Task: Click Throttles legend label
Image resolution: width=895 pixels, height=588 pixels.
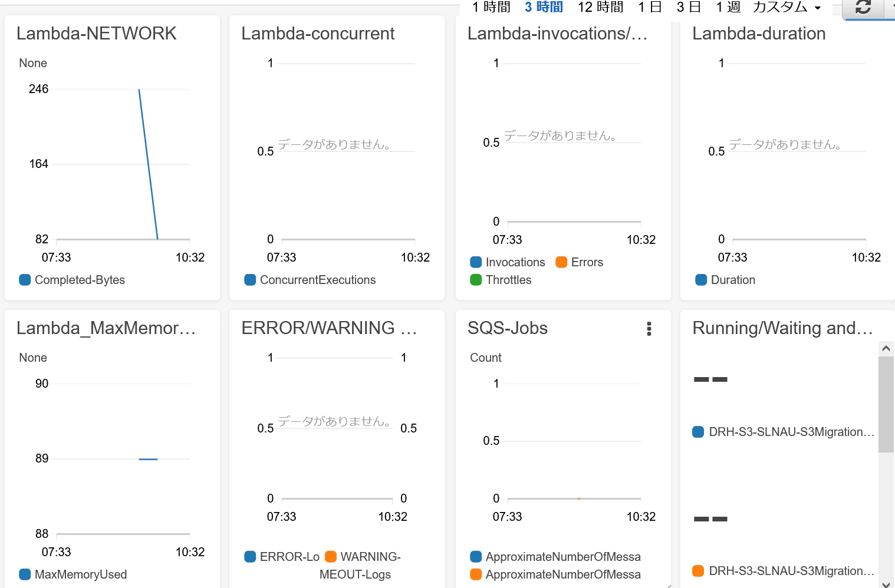Action: [x=508, y=280]
